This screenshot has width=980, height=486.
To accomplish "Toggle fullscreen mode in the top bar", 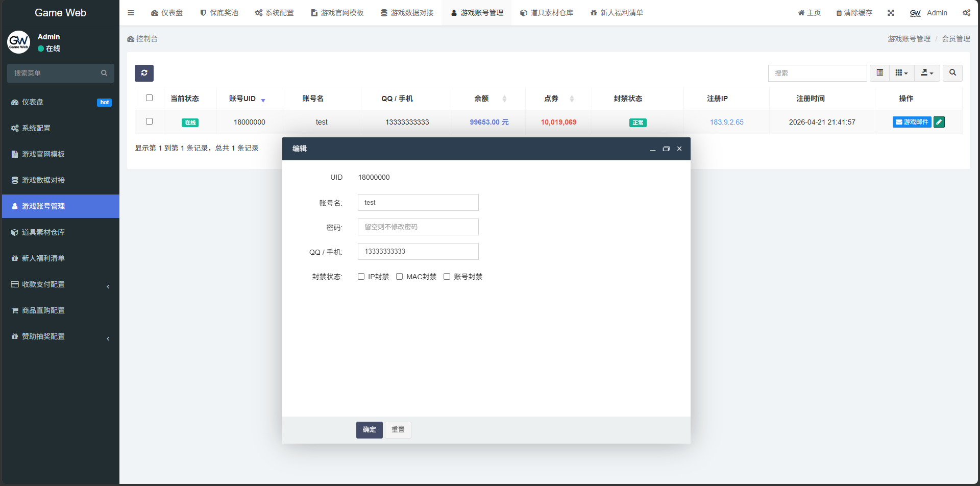I will point(891,12).
